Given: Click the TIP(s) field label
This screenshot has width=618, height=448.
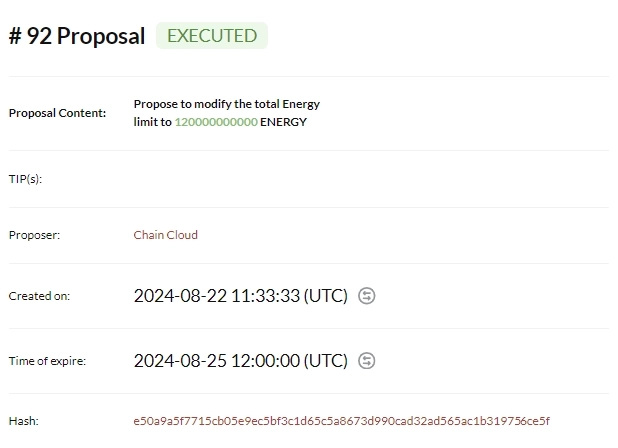Looking at the screenshot, I should [x=25, y=179].
